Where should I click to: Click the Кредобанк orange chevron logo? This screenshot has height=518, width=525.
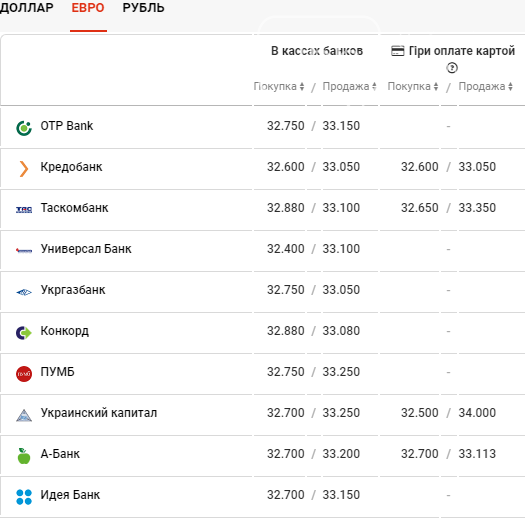[x=24, y=169]
